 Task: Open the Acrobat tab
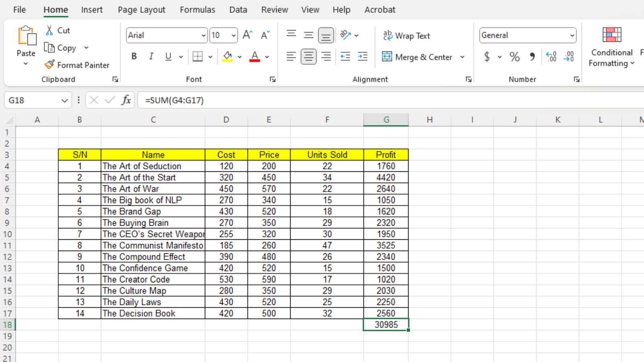coord(380,10)
